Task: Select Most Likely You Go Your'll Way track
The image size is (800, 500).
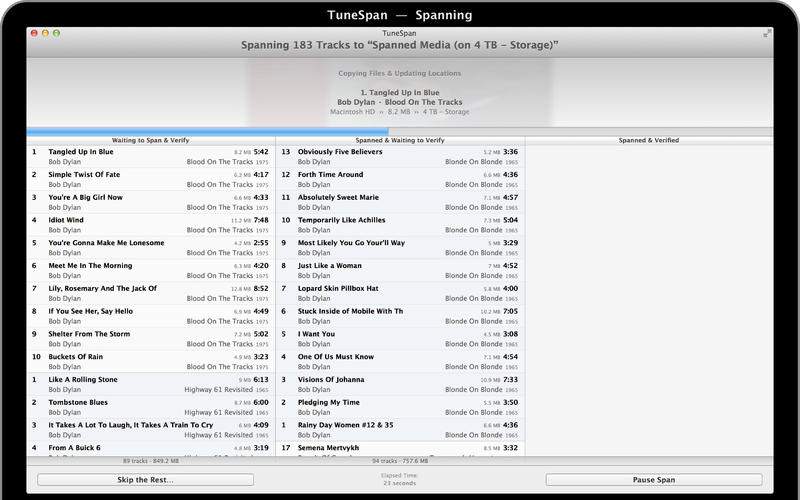Action: (400, 247)
